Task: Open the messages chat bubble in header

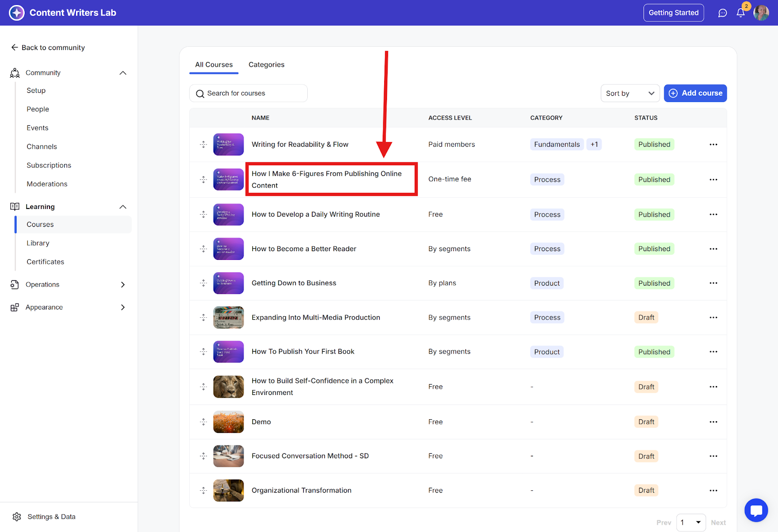Action: 723,13
